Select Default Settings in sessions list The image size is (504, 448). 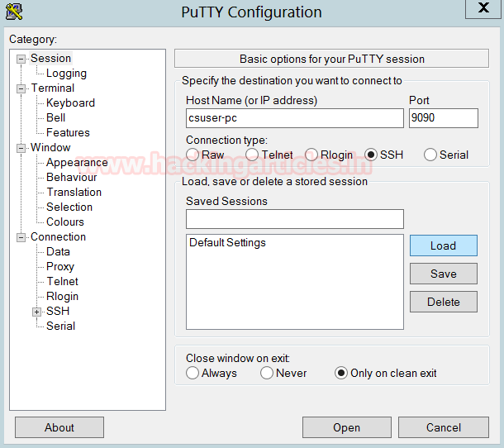227,242
